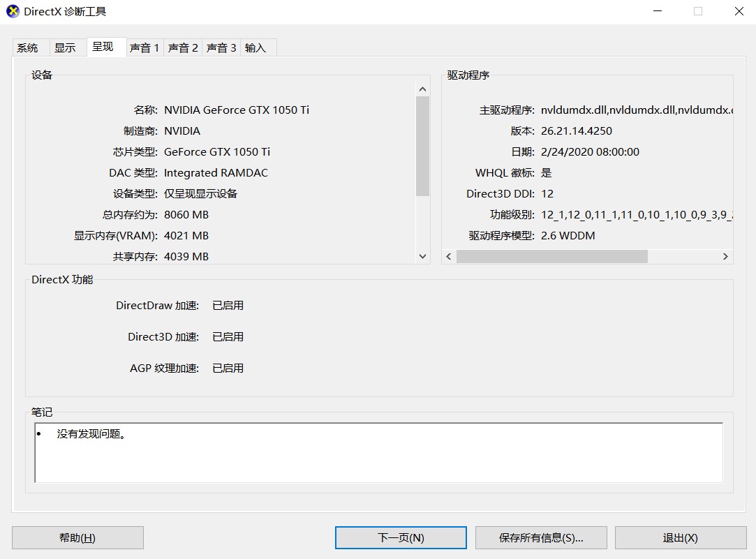Click the left arrow of the 驱动程序 horizontal scrollbar
The image size is (756, 559).
[448, 257]
